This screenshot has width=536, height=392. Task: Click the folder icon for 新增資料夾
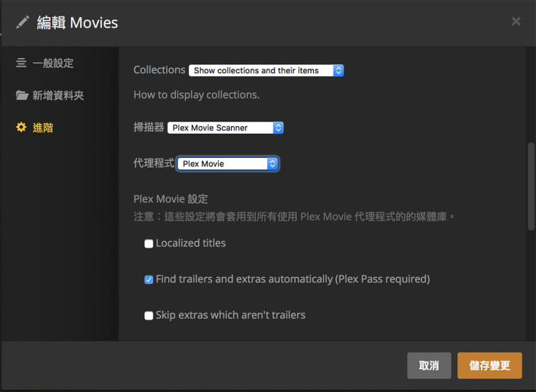coord(22,95)
